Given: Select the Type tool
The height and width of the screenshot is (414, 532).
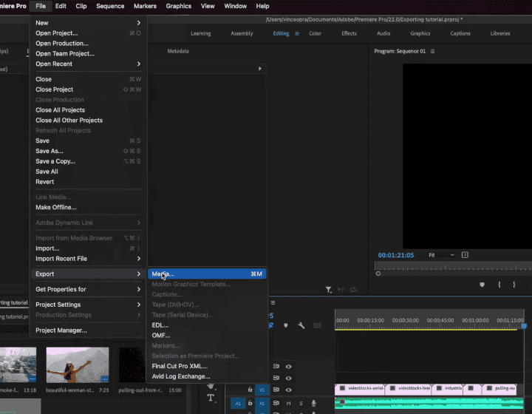Looking at the screenshot, I should 211,398.
